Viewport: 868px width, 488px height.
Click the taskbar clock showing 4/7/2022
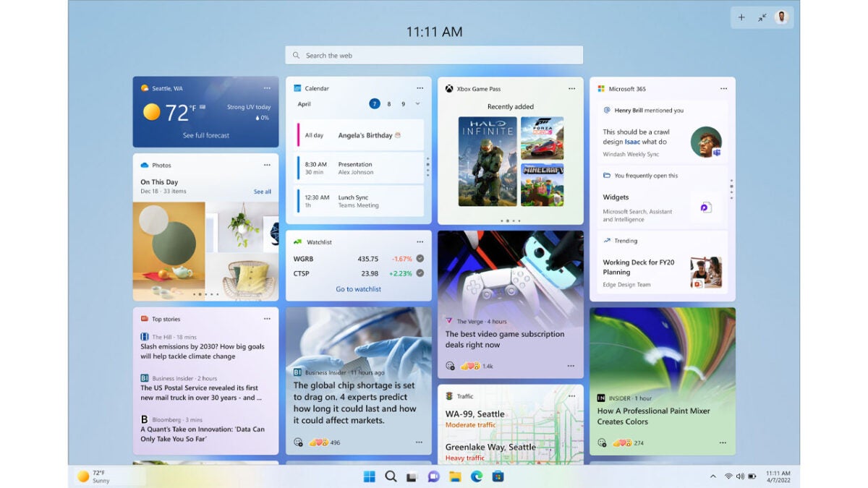778,476
